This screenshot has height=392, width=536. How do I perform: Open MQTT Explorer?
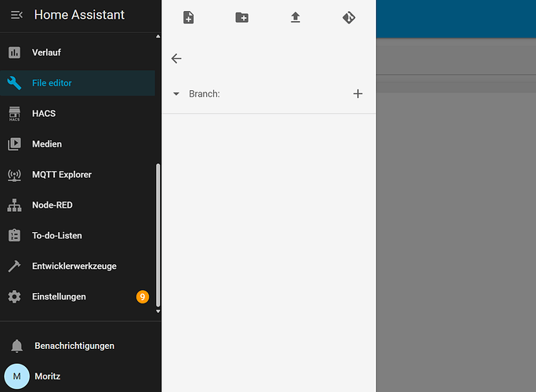click(x=78, y=175)
